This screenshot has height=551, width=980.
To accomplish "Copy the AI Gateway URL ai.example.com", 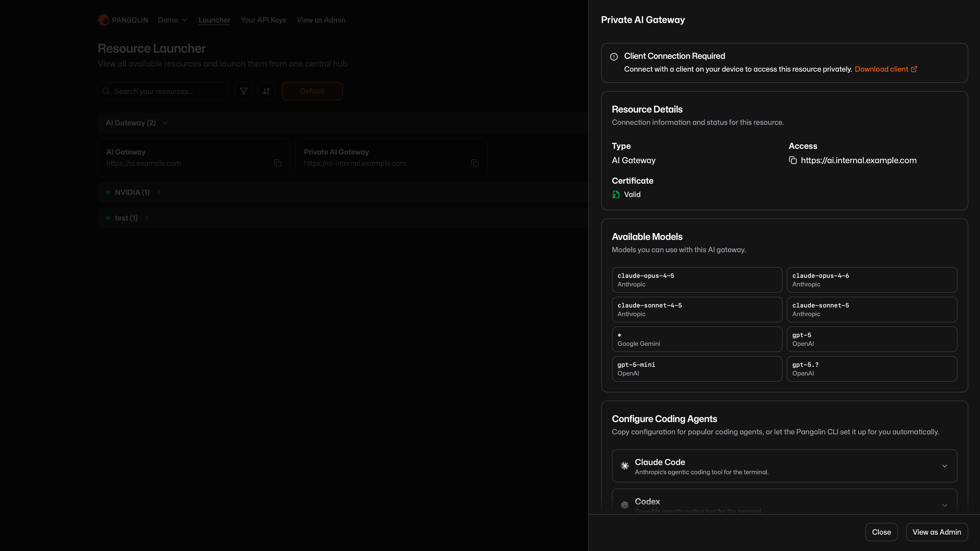I will pyautogui.click(x=278, y=163).
